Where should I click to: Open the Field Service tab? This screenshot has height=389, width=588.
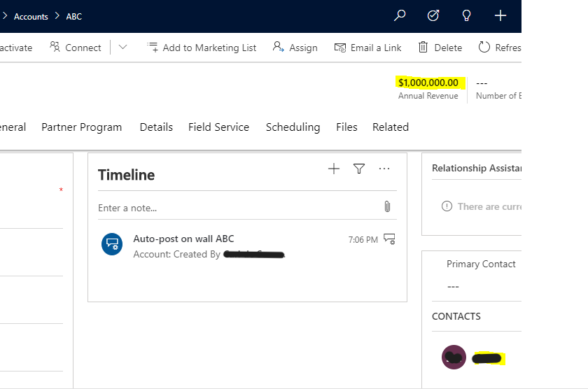pyautogui.click(x=218, y=127)
